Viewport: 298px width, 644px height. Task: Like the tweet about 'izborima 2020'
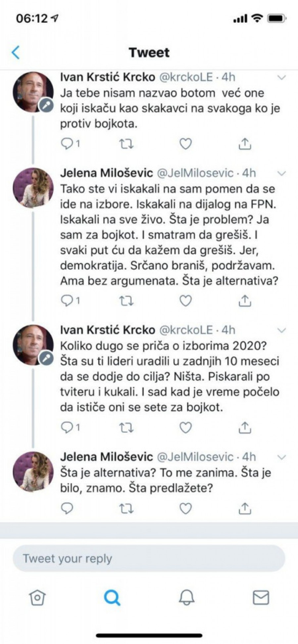(x=185, y=428)
